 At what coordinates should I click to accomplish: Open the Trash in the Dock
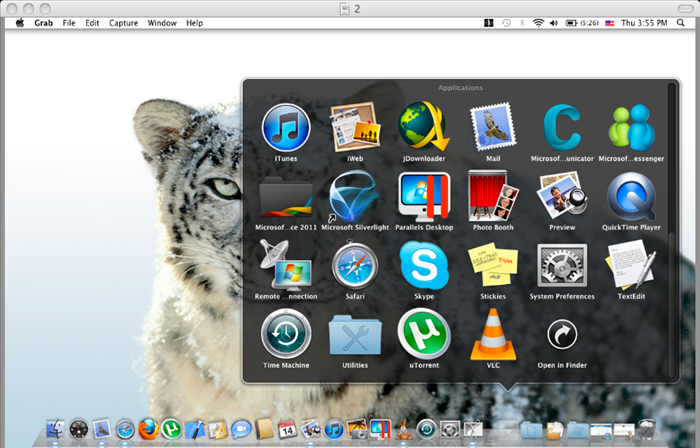pos(646,429)
